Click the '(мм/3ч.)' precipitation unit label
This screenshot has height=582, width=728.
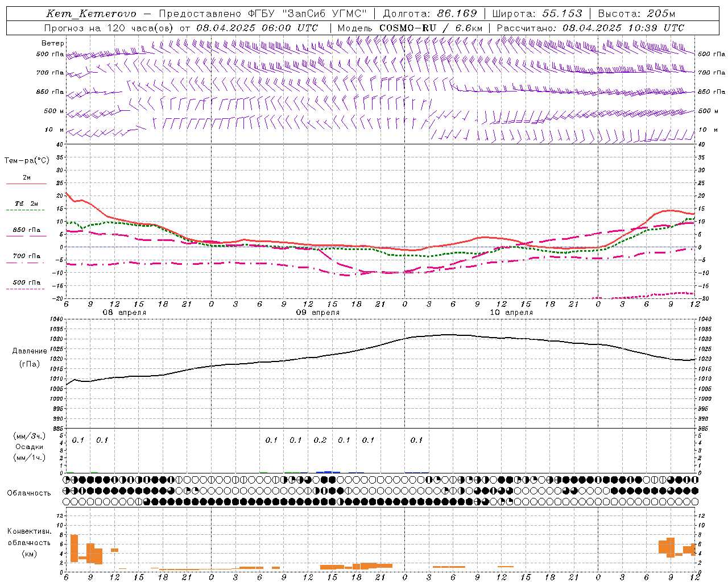click(x=30, y=436)
